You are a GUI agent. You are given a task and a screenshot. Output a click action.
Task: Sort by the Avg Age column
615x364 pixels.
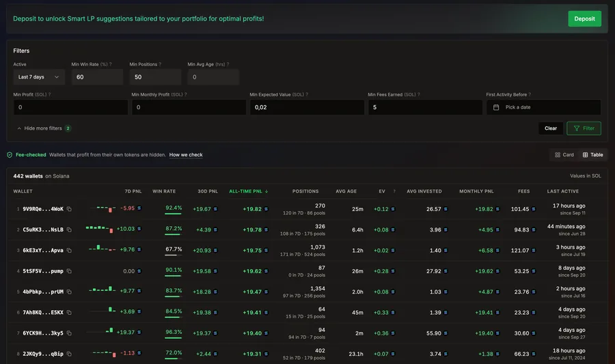pos(346,191)
